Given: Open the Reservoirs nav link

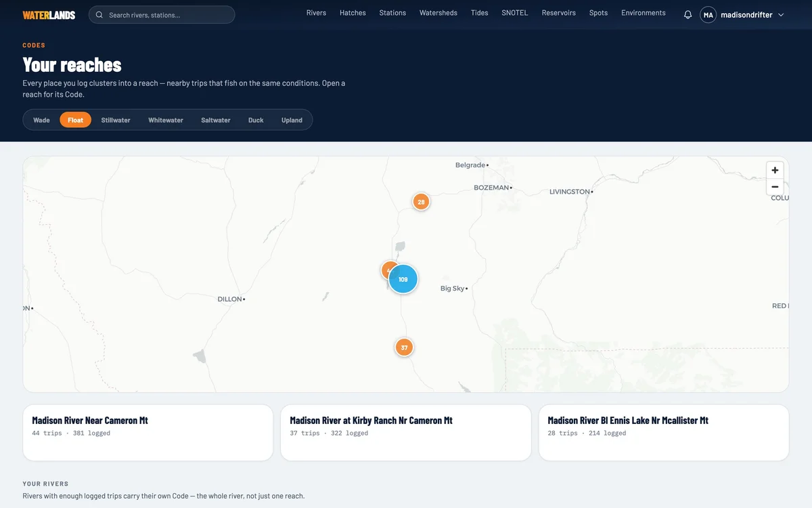Looking at the screenshot, I should [559, 13].
